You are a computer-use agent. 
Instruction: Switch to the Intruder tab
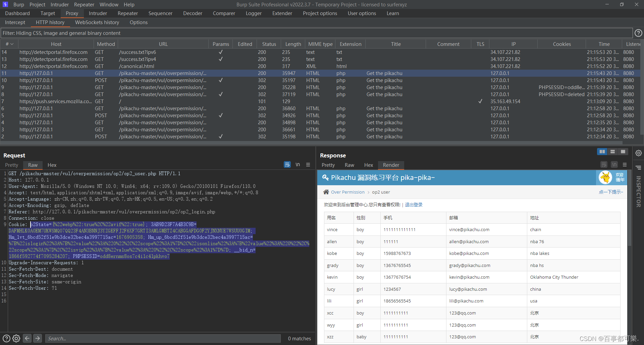tap(98, 13)
